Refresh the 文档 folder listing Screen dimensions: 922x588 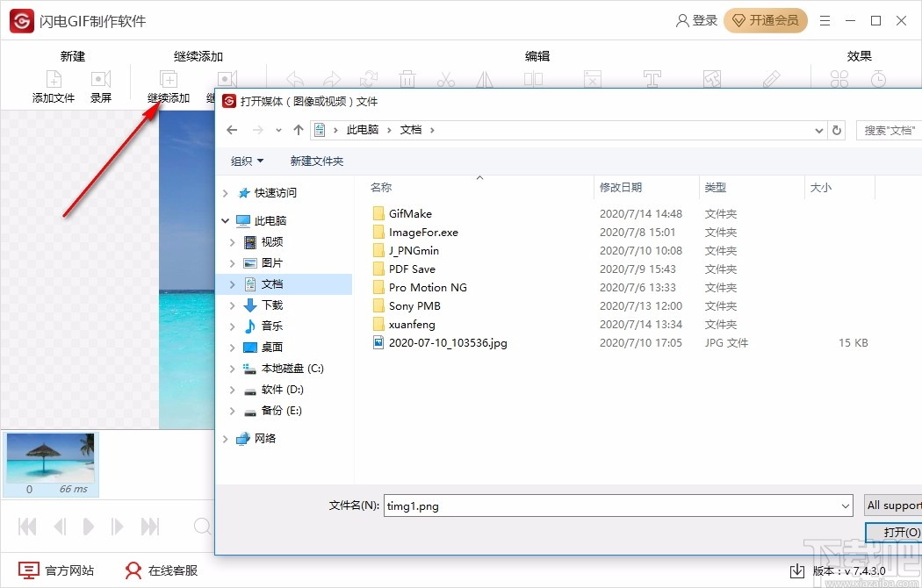coord(837,131)
